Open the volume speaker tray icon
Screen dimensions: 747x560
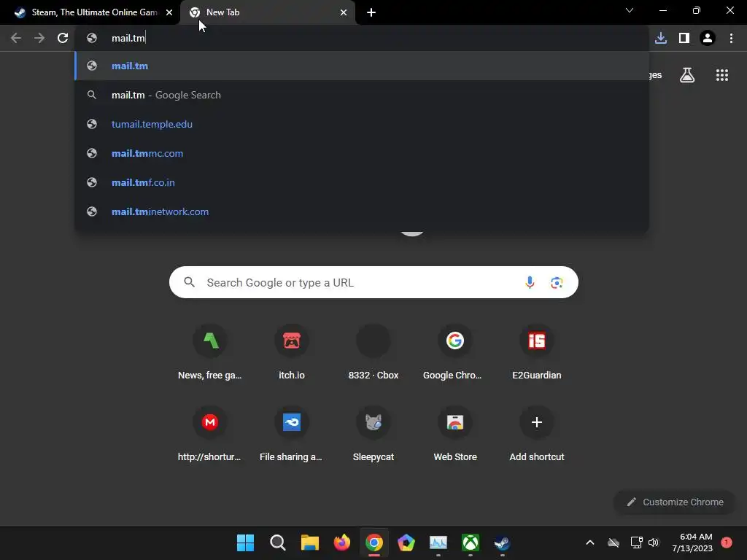coord(653,542)
